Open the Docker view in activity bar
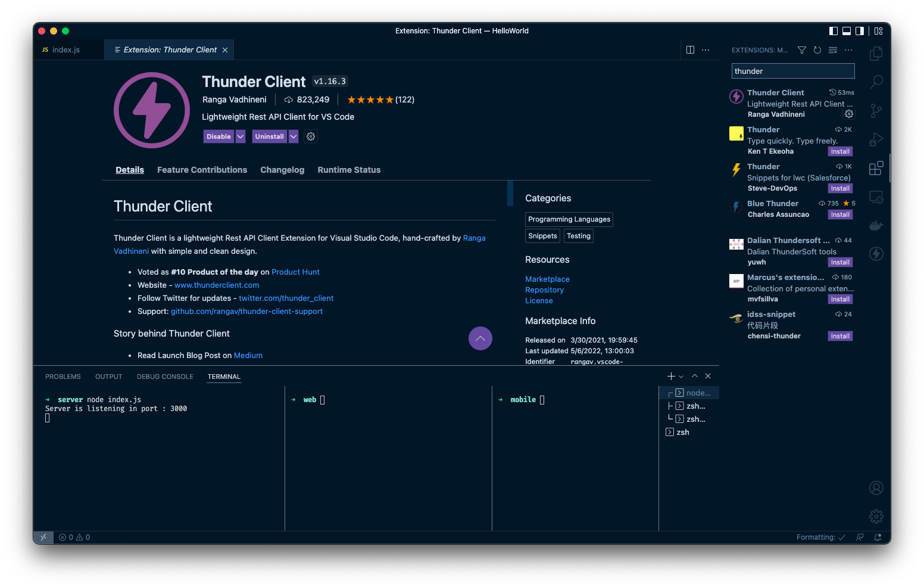This screenshot has width=924, height=588. (876, 226)
